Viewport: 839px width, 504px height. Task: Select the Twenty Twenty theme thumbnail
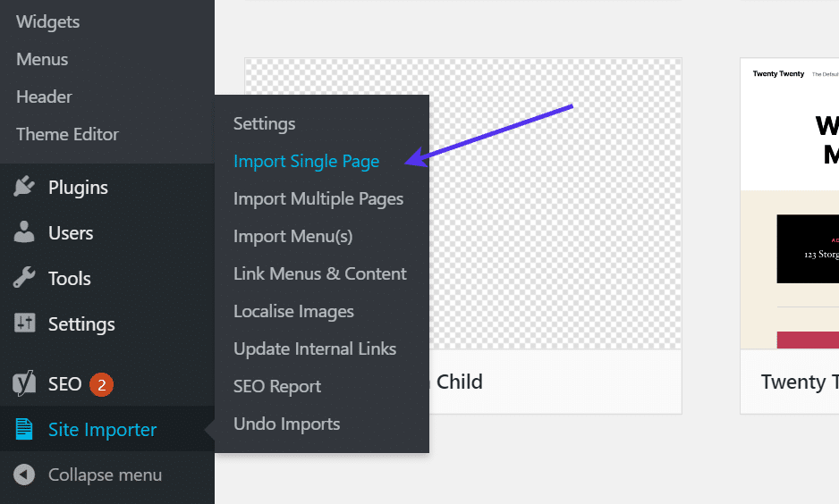coord(790,204)
